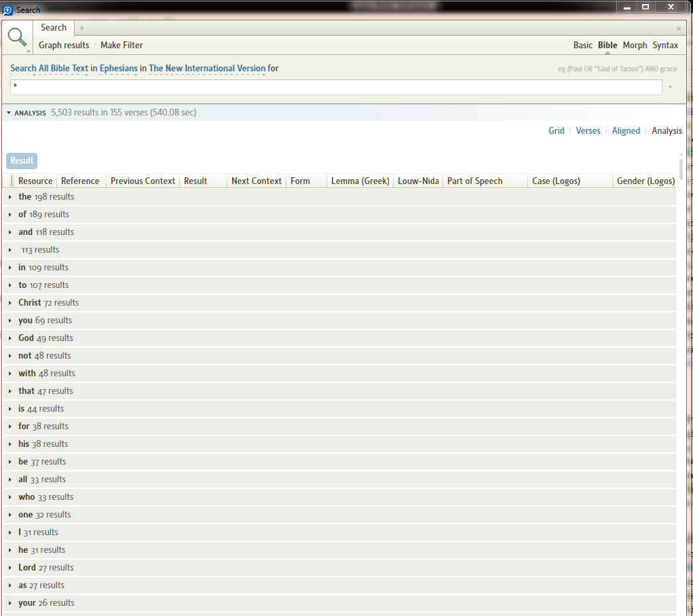Change the Search All Bible Text scope
The height and width of the screenshot is (616, 693).
coord(49,69)
